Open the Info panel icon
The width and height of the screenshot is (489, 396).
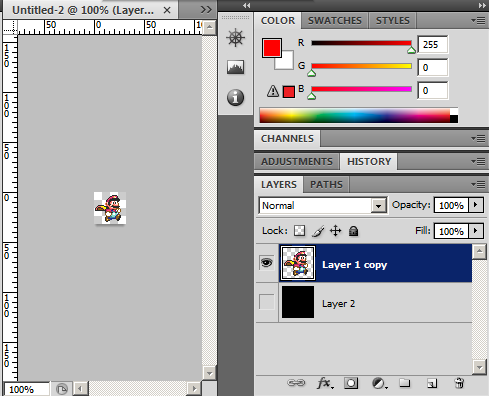235,98
